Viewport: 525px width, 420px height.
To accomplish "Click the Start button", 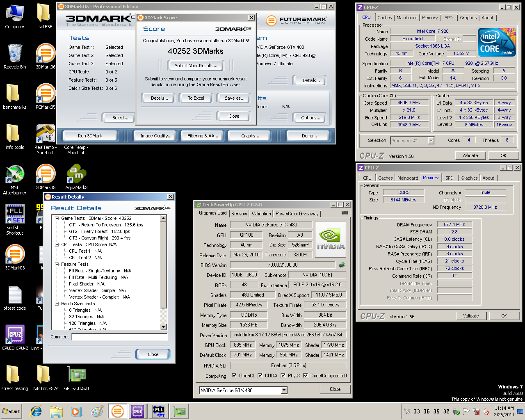I will [11, 411].
